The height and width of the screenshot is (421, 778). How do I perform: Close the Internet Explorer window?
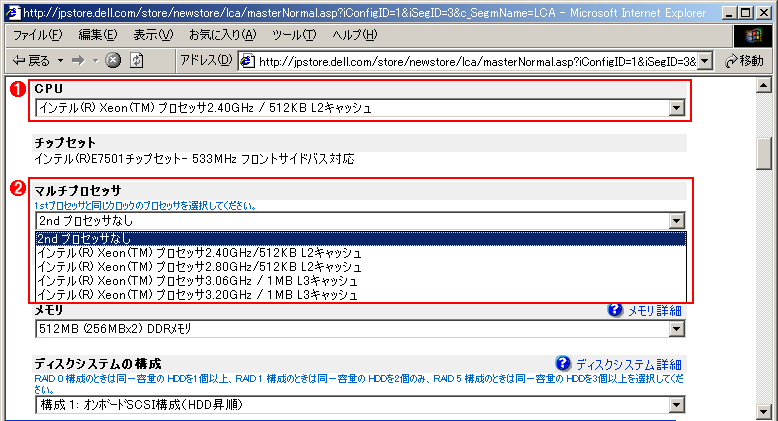tap(764, 13)
